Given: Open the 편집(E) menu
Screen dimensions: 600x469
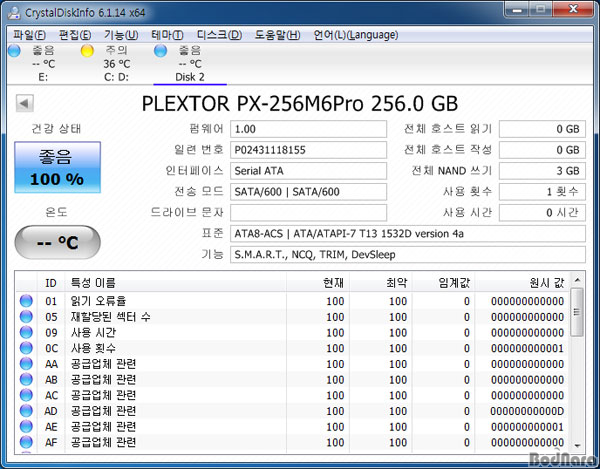Looking at the screenshot, I should click(75, 35).
